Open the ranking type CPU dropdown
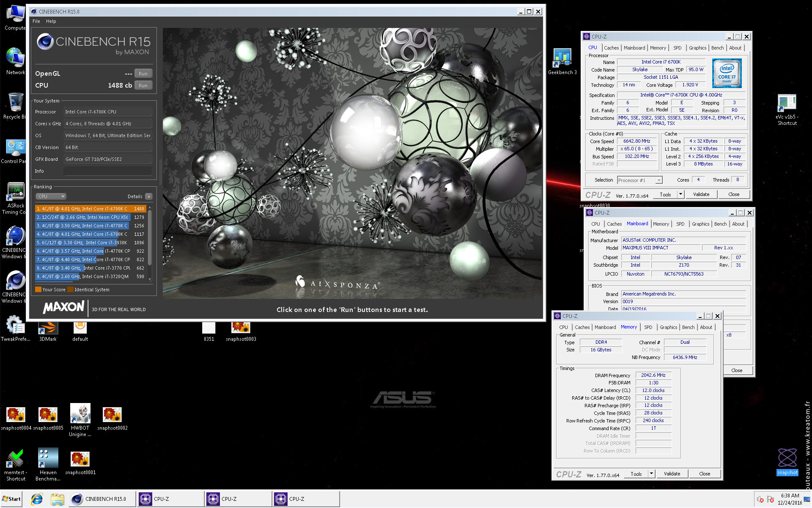 [x=51, y=196]
